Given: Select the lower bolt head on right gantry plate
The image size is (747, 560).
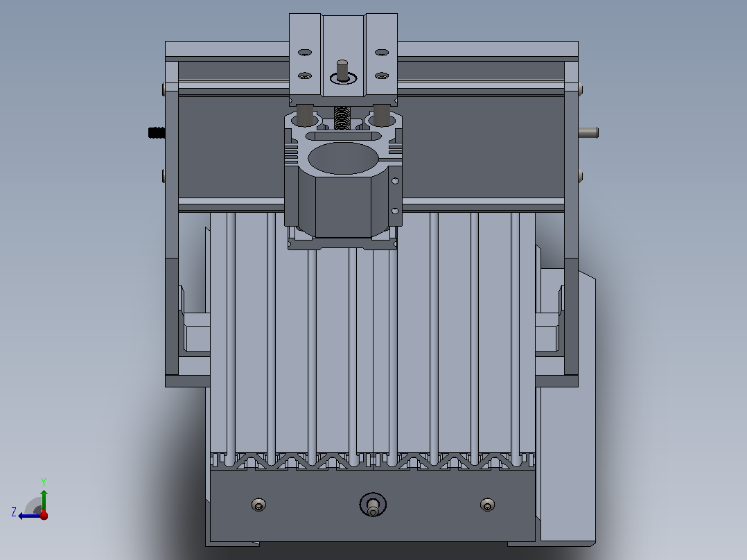Looking at the screenshot, I should pyautogui.click(x=580, y=176).
